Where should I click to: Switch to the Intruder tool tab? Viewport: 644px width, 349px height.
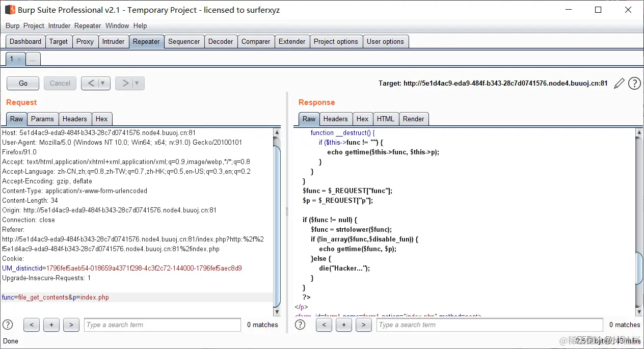[x=113, y=41]
